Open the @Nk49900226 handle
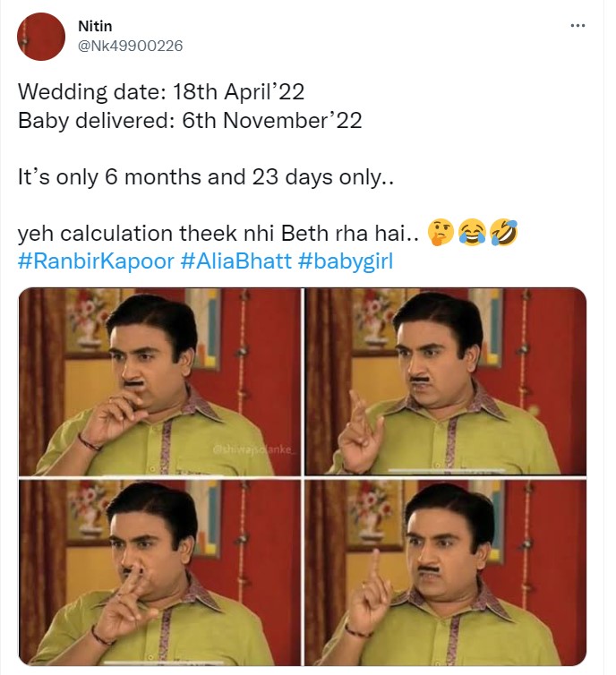This screenshot has width=616, height=675. click(131, 46)
